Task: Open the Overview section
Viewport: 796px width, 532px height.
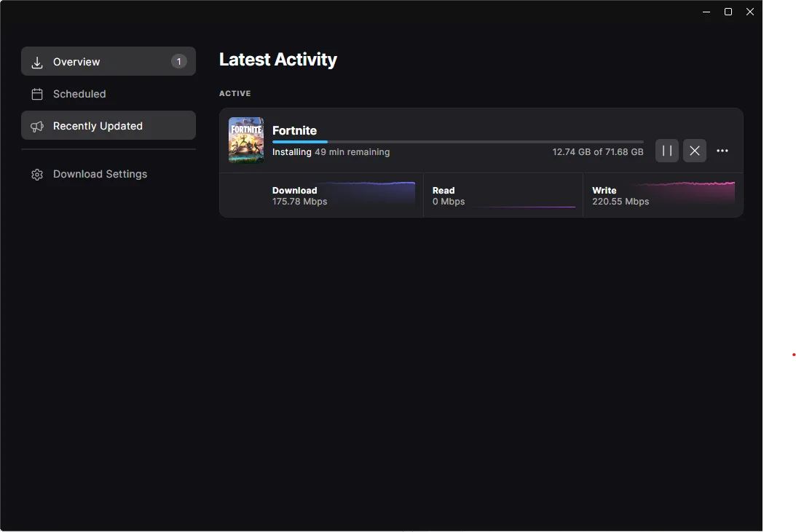Action: click(x=108, y=61)
